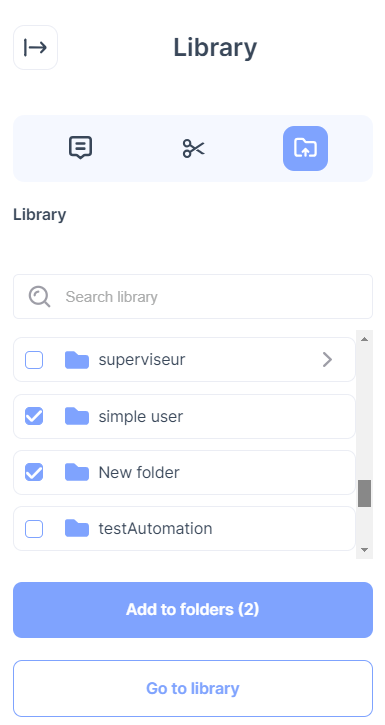The width and height of the screenshot is (385, 725).
Task: Click the magnifier search icon
Action: (x=39, y=296)
